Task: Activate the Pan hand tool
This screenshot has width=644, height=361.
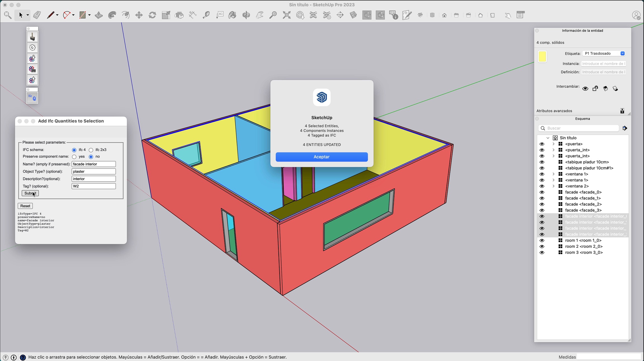Action: point(260,15)
